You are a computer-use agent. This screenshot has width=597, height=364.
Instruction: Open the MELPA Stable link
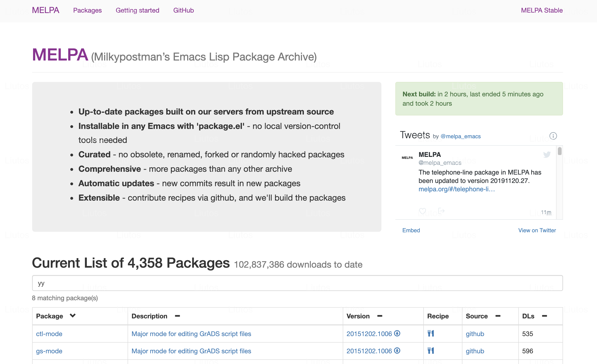click(542, 10)
